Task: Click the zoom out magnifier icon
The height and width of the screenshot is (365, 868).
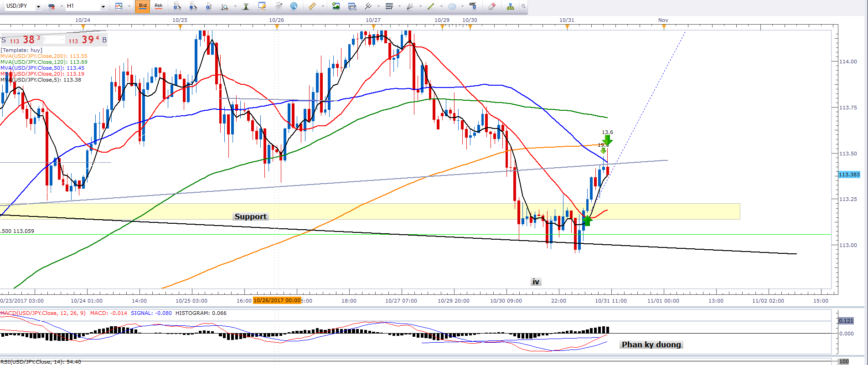Action: [193, 6]
